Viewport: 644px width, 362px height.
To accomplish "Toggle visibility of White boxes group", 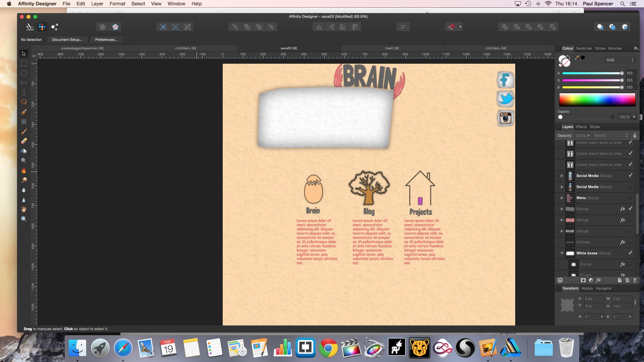I will pos(630,253).
